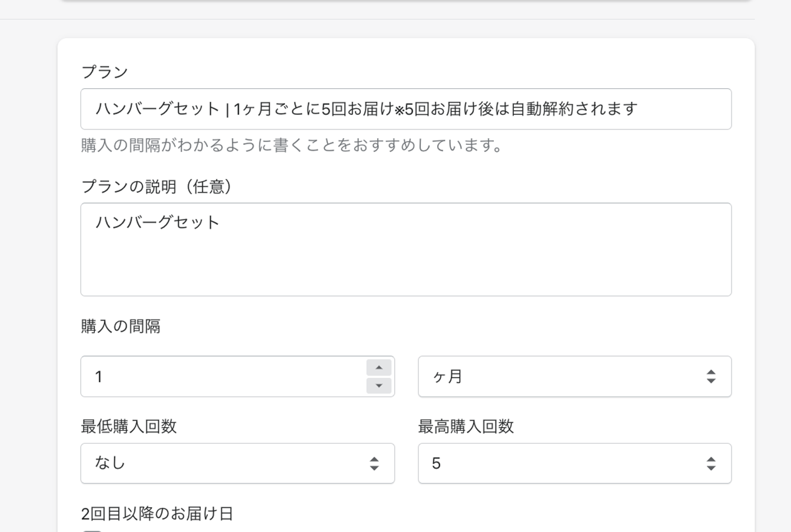Click the 最低購入回数 label

point(128,426)
